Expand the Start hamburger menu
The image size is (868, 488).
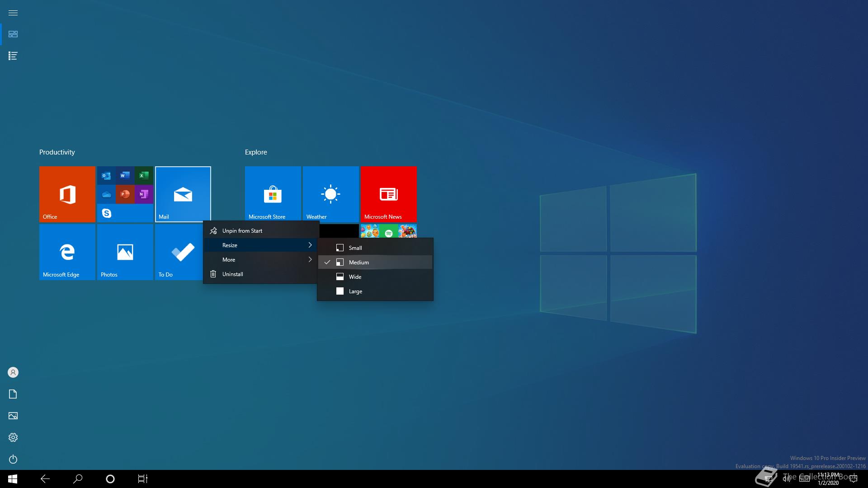[x=13, y=13]
